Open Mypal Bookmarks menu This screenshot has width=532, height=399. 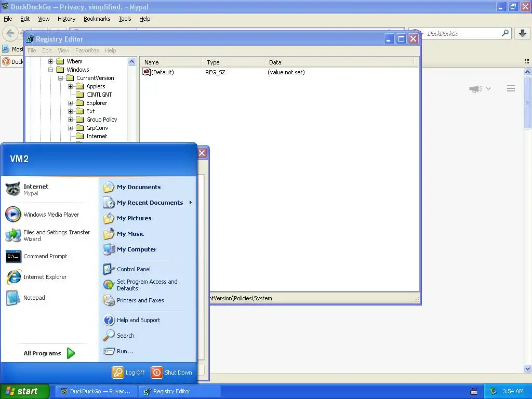tap(97, 19)
